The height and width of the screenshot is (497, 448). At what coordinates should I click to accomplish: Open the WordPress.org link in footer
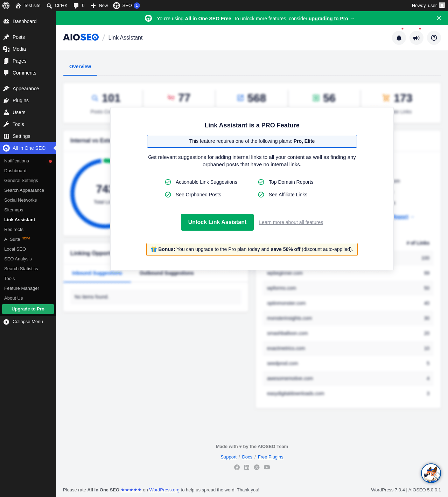[164, 490]
